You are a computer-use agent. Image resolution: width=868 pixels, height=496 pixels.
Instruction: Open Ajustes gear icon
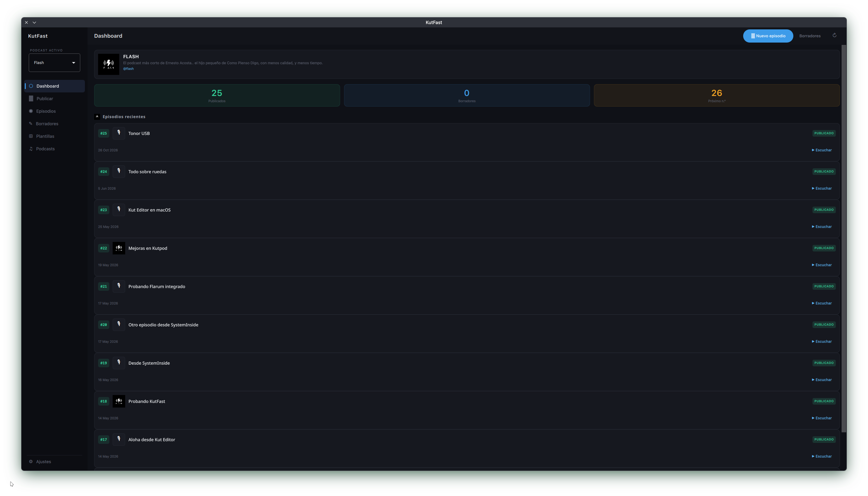pyautogui.click(x=31, y=462)
